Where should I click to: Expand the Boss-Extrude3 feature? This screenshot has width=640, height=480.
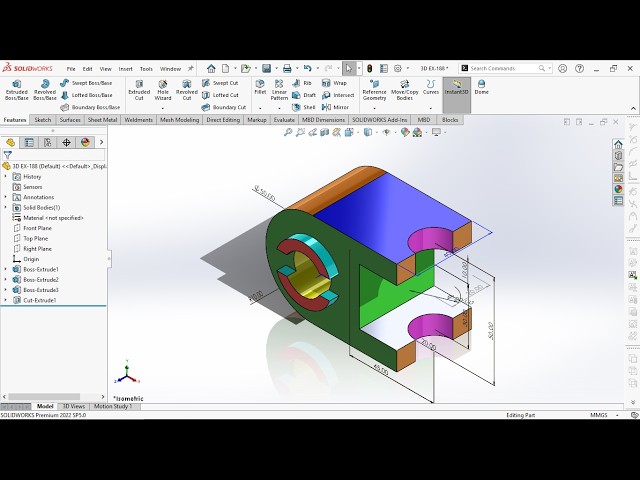(x=6, y=290)
